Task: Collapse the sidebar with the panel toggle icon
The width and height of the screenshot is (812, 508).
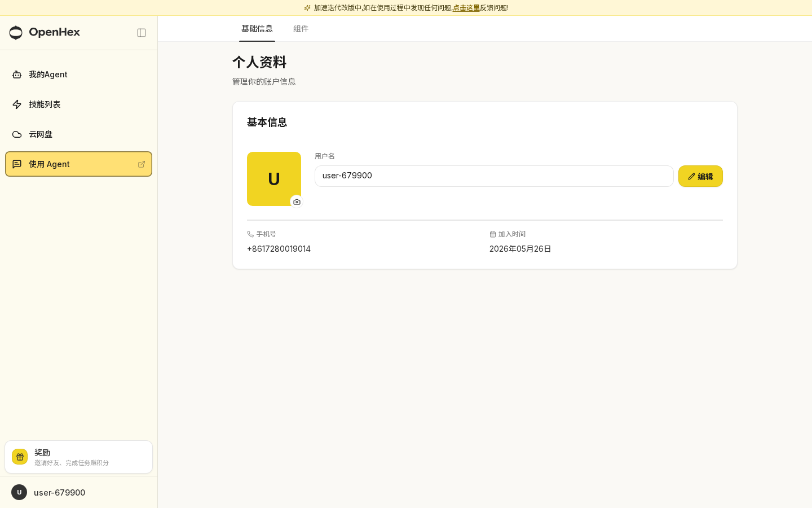Action: pos(142,33)
